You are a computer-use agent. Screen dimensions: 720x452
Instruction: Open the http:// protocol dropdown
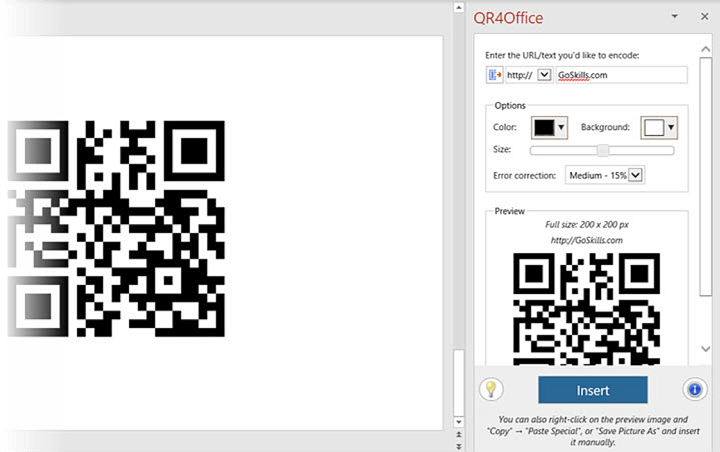544,75
